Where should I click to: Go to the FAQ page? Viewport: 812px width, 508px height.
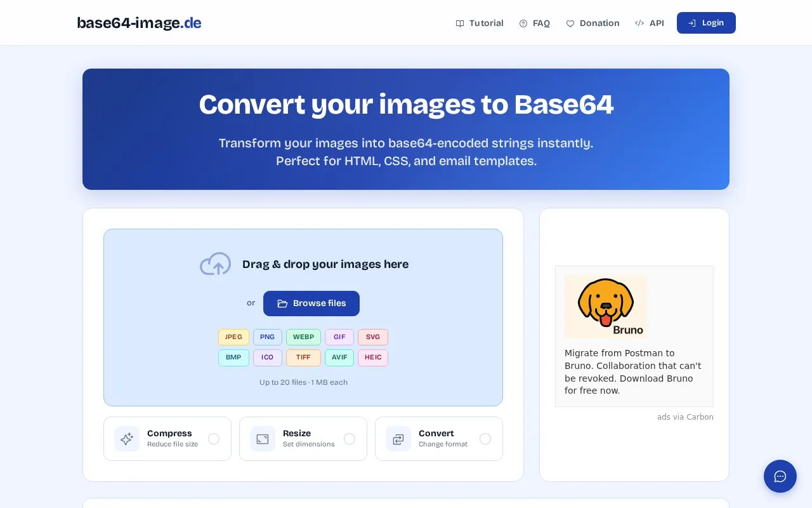(535, 23)
